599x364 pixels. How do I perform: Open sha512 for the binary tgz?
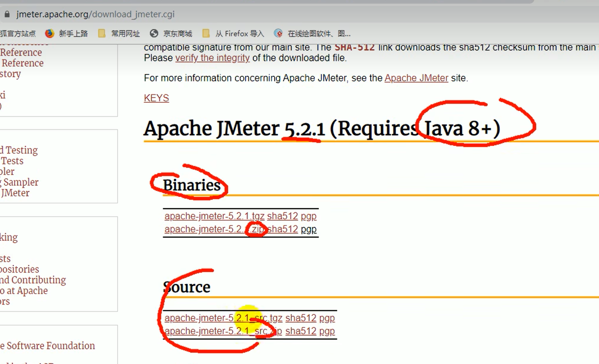coord(282,216)
